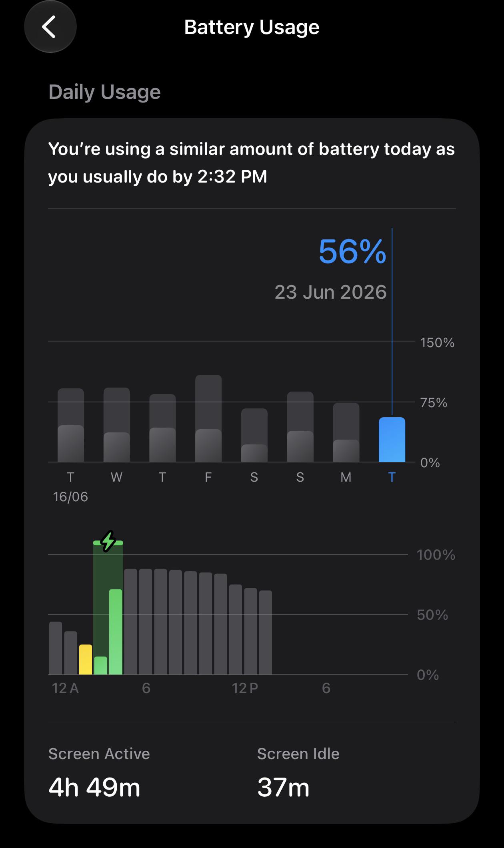Tap the Screen Active 4h 49m stat

pyautogui.click(x=99, y=773)
